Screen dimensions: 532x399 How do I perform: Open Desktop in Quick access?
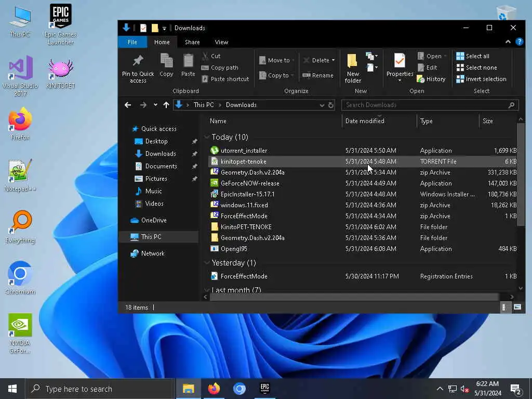coord(156,141)
